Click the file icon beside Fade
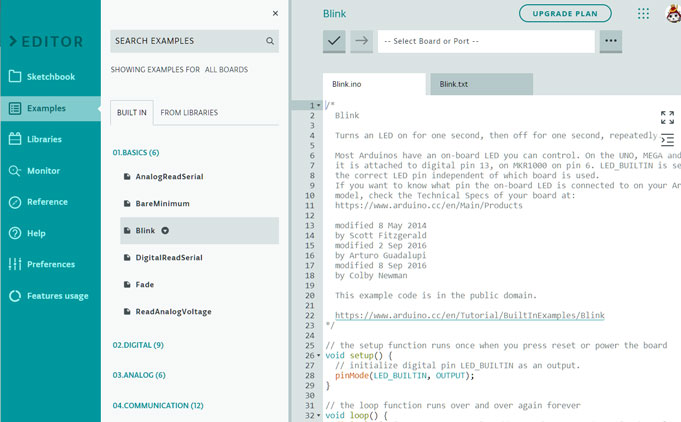 click(127, 284)
